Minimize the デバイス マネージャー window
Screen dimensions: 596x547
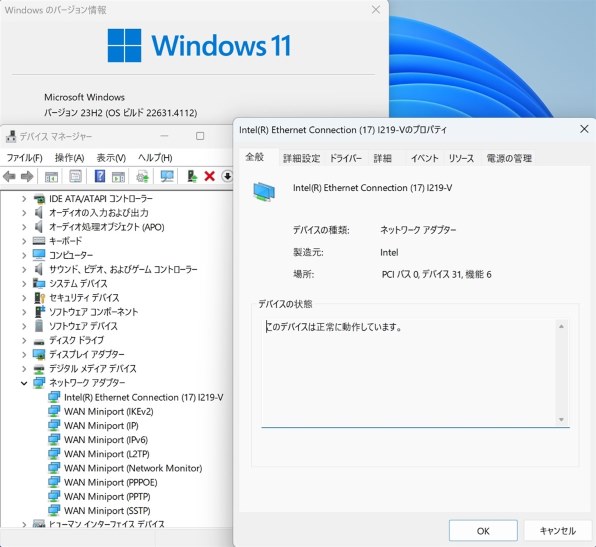[x=164, y=136]
